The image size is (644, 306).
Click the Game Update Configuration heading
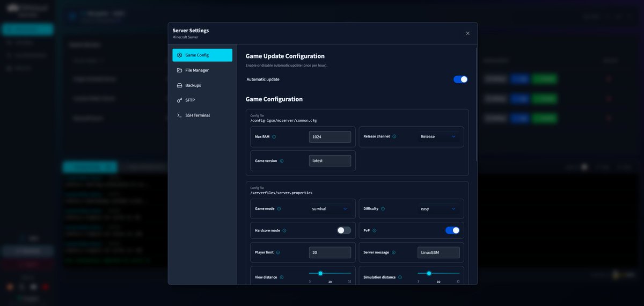285,56
